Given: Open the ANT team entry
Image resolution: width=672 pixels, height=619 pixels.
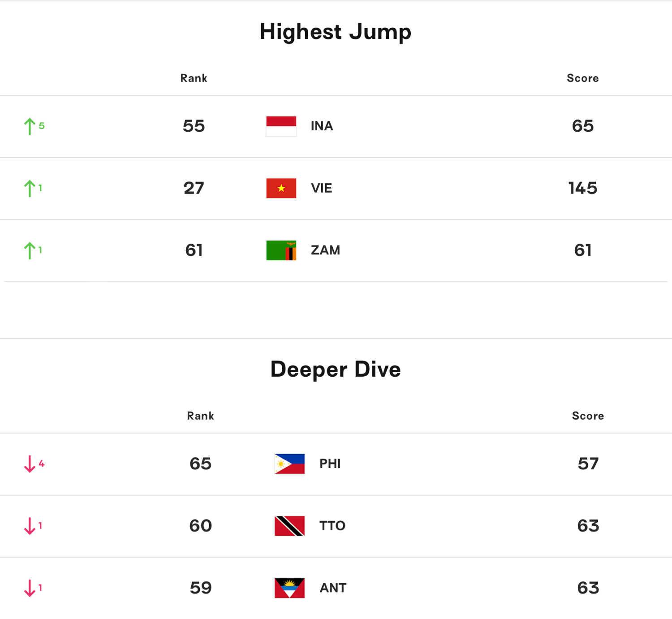Looking at the screenshot, I should (333, 588).
